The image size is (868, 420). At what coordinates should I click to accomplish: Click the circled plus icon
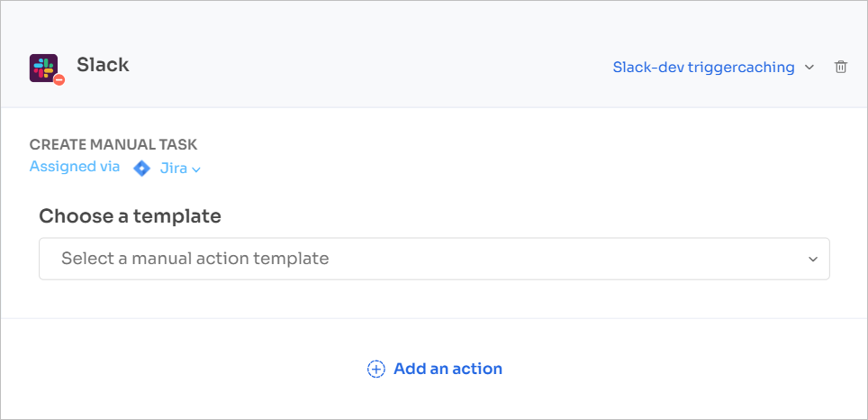click(375, 369)
